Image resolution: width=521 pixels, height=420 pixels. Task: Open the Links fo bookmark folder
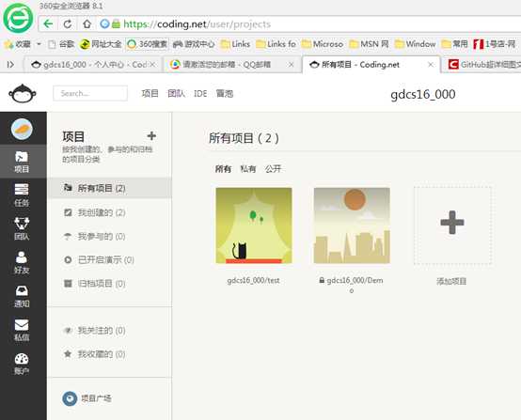(276, 44)
